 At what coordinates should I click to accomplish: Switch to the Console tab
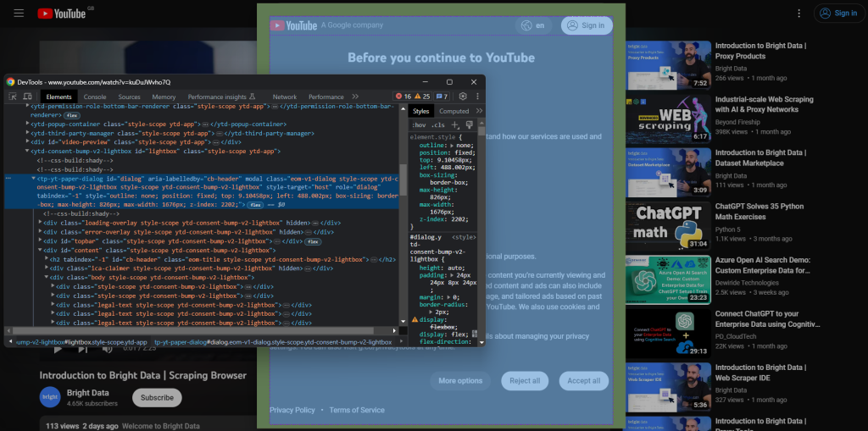(x=95, y=97)
